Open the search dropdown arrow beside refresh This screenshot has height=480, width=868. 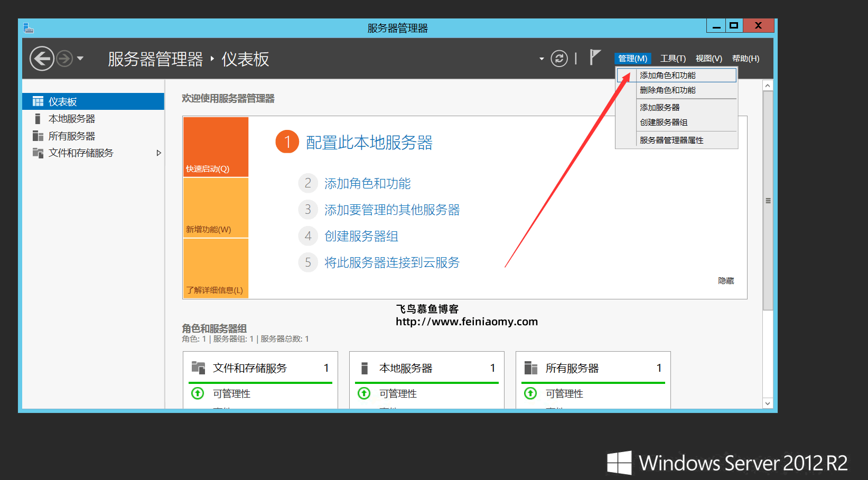(541, 58)
